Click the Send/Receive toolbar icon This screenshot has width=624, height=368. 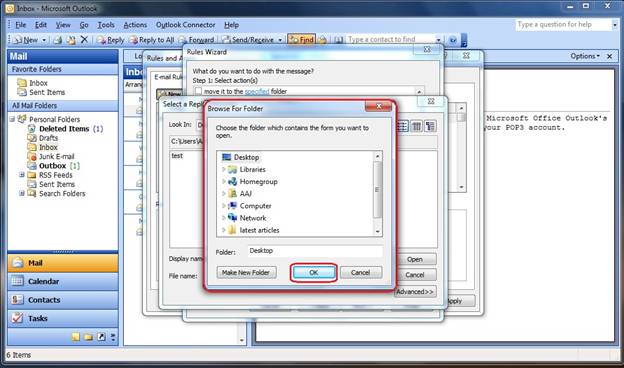(x=226, y=40)
